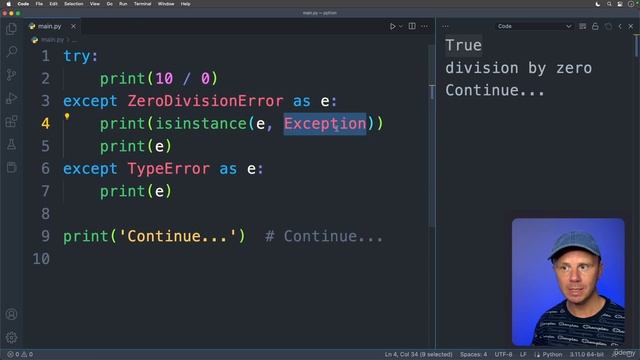Image resolution: width=640 pixels, height=360 pixels.
Task: Click the output panel vertical scrollbar
Action: [x=636, y=46]
